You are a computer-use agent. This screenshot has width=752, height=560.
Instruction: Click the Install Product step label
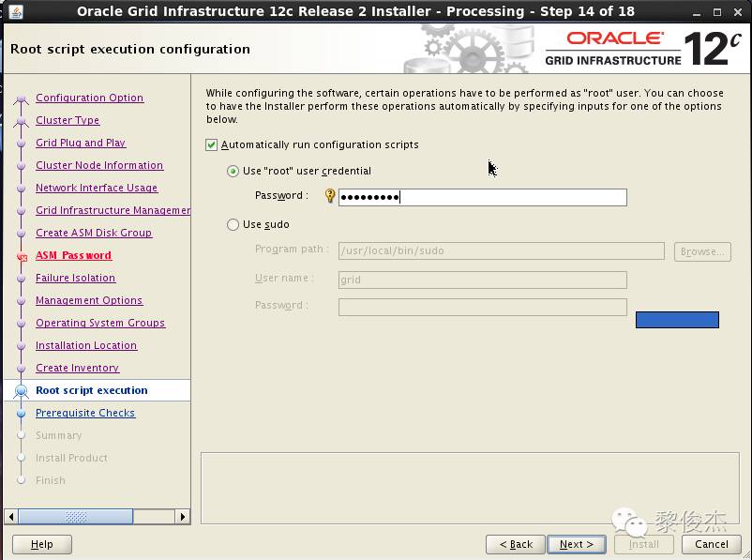pos(71,458)
